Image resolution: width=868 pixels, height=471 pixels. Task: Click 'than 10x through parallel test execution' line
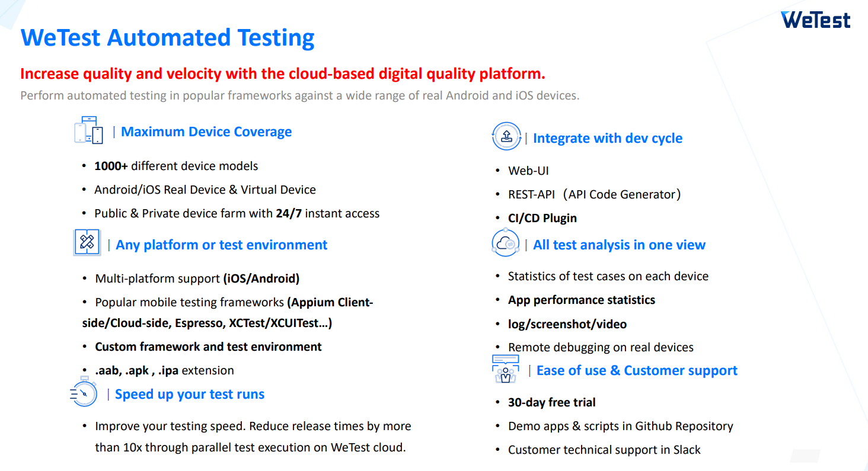click(250, 447)
